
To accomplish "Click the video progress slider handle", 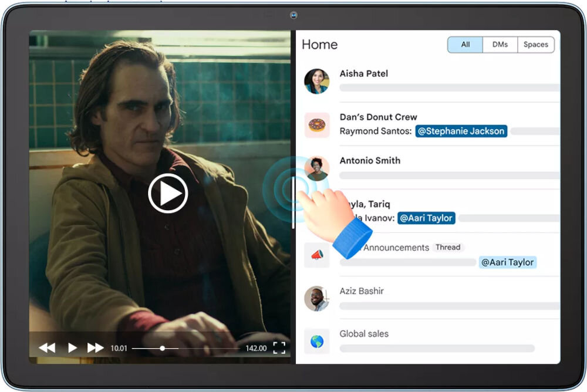I will 162,348.
